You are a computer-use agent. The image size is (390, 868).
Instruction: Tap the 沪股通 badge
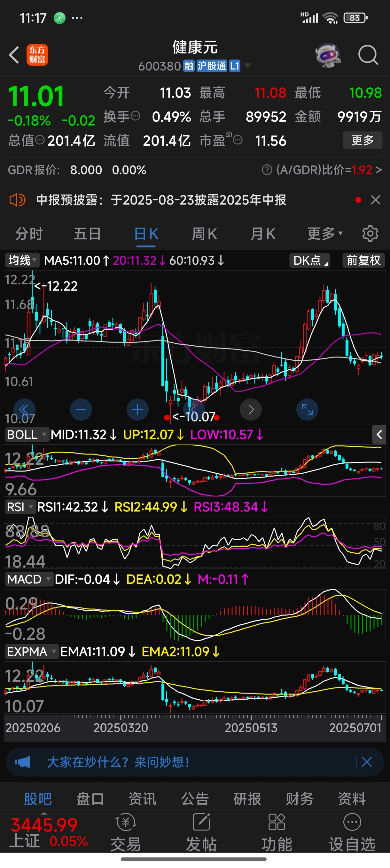tap(212, 66)
